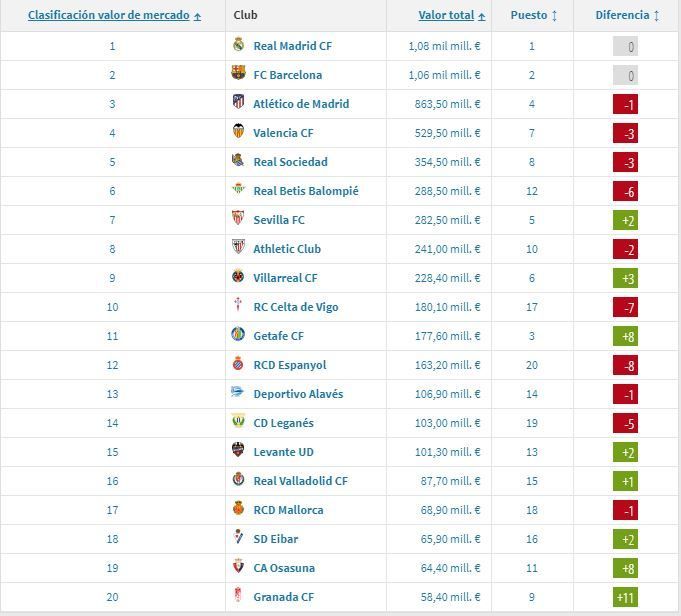The height and width of the screenshot is (616, 681).
Task: Click the FC Barcelona crest icon
Action: (x=238, y=74)
